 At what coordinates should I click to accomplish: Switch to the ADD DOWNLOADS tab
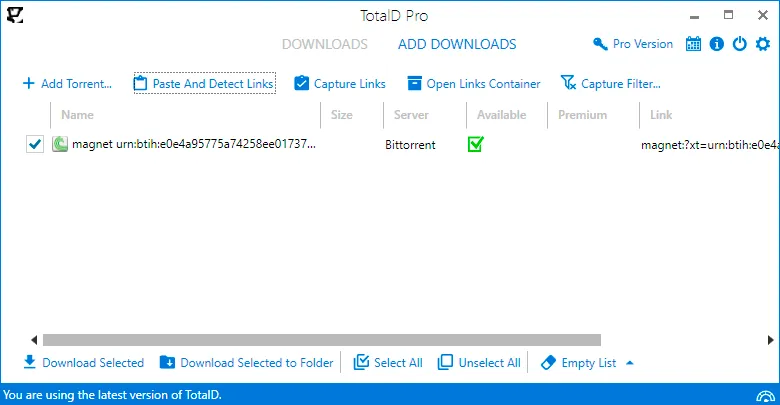[x=457, y=44]
